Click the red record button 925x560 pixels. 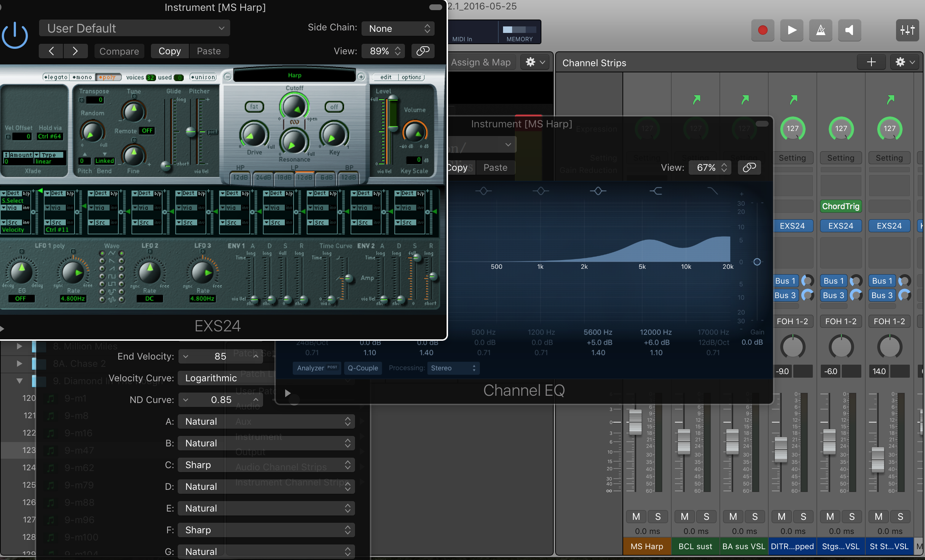pyautogui.click(x=763, y=30)
